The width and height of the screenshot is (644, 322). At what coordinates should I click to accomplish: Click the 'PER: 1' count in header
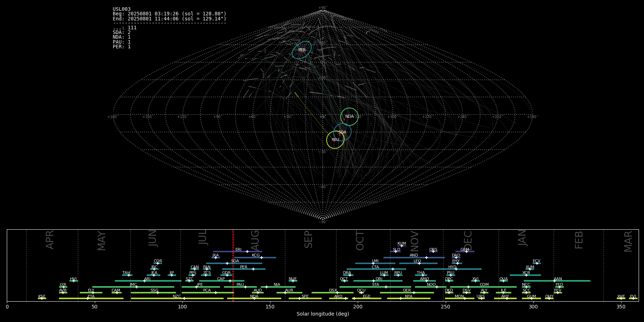[122, 47]
